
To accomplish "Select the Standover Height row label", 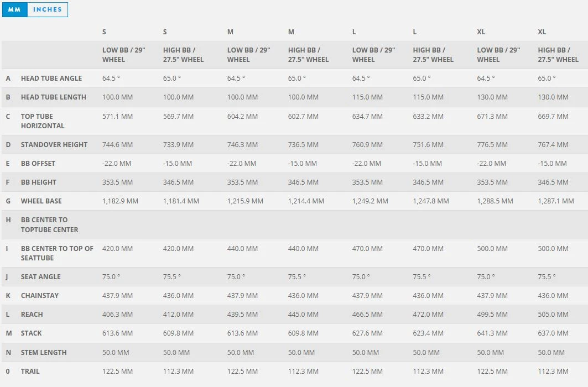I will [x=54, y=145].
